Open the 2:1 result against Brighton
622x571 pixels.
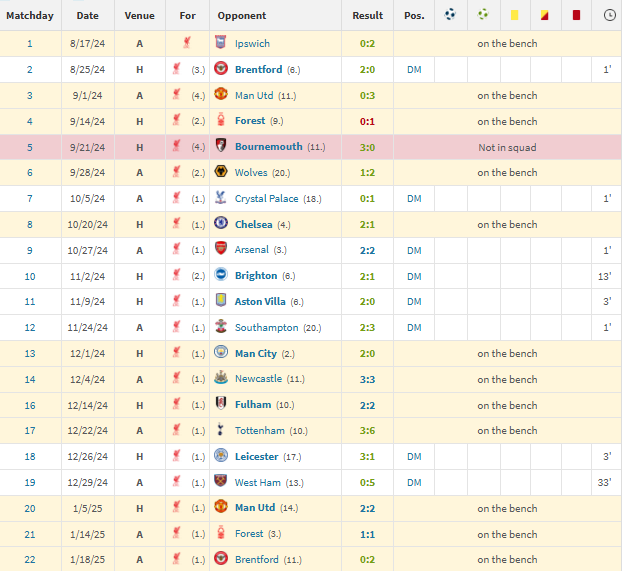pyautogui.click(x=367, y=276)
